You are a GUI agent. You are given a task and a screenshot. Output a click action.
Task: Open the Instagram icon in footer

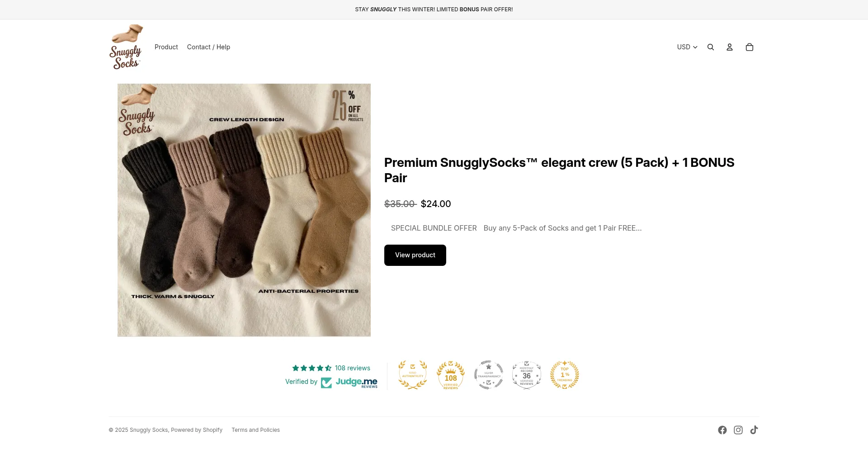[738, 430]
